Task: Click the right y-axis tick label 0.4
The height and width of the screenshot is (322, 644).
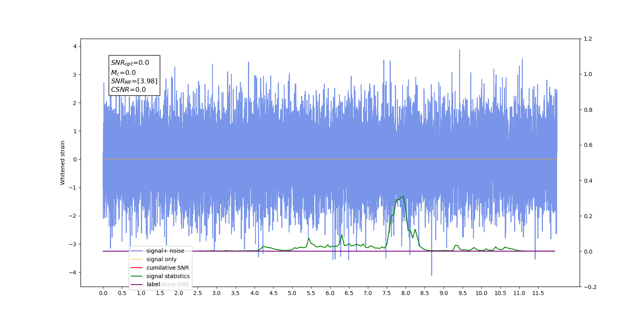Action: (x=588, y=181)
